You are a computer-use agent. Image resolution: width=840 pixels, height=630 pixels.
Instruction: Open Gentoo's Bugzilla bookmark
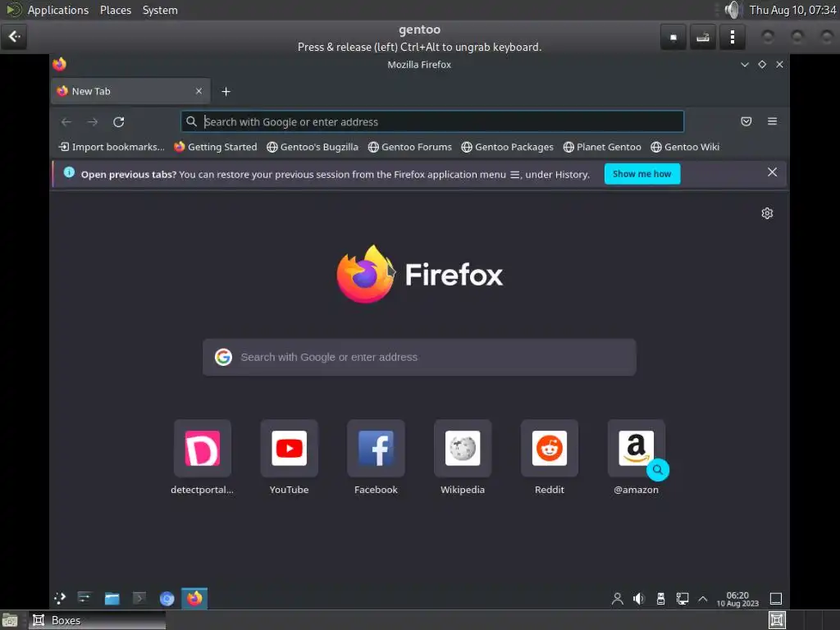(x=313, y=147)
